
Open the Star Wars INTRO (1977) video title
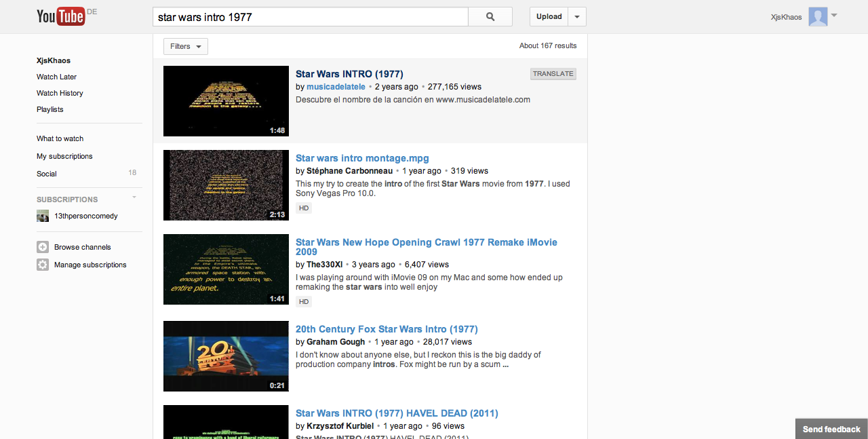[x=349, y=74]
